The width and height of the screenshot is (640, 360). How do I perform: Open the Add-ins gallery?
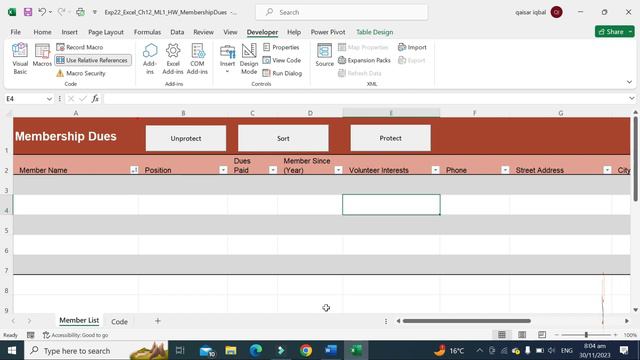coord(150,59)
